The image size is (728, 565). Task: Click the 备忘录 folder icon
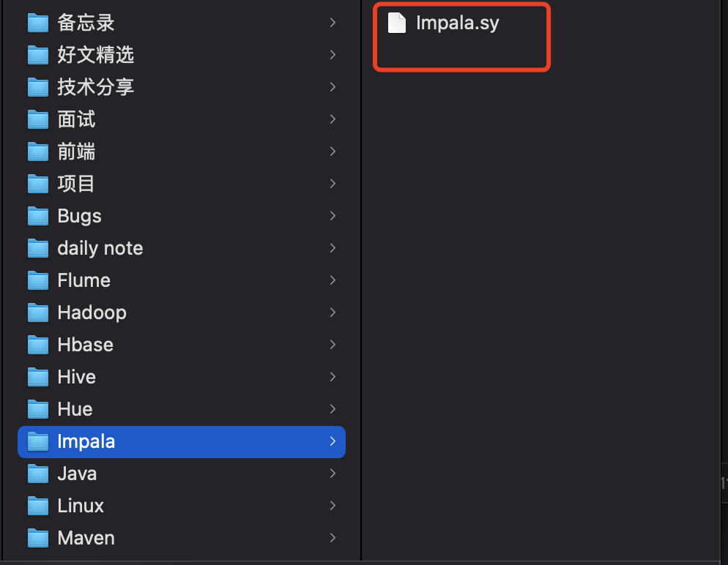point(37,23)
